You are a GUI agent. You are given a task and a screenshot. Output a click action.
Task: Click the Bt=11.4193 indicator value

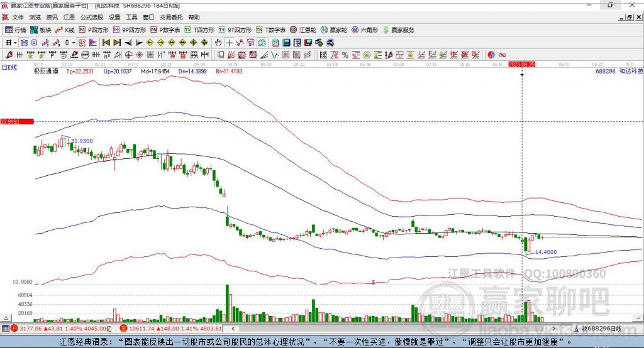point(229,71)
